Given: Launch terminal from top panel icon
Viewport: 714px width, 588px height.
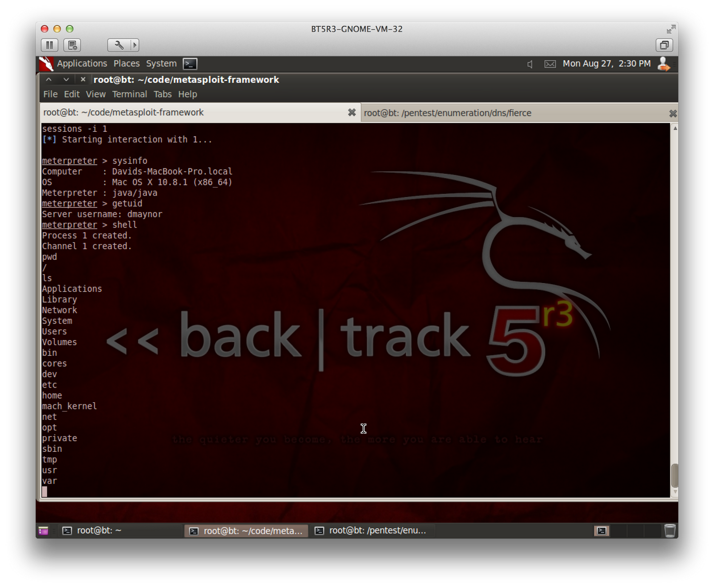Looking at the screenshot, I should click(x=190, y=64).
